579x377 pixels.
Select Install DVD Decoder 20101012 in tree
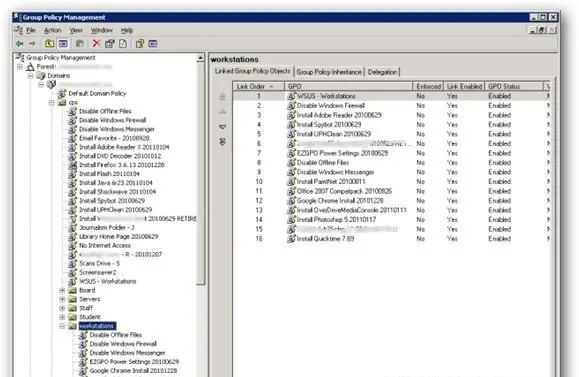pyautogui.click(x=120, y=156)
